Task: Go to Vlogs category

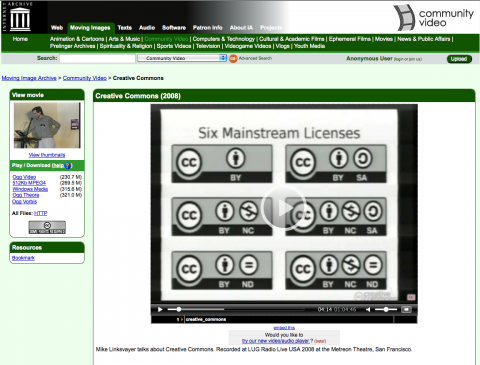Action: tap(282, 46)
